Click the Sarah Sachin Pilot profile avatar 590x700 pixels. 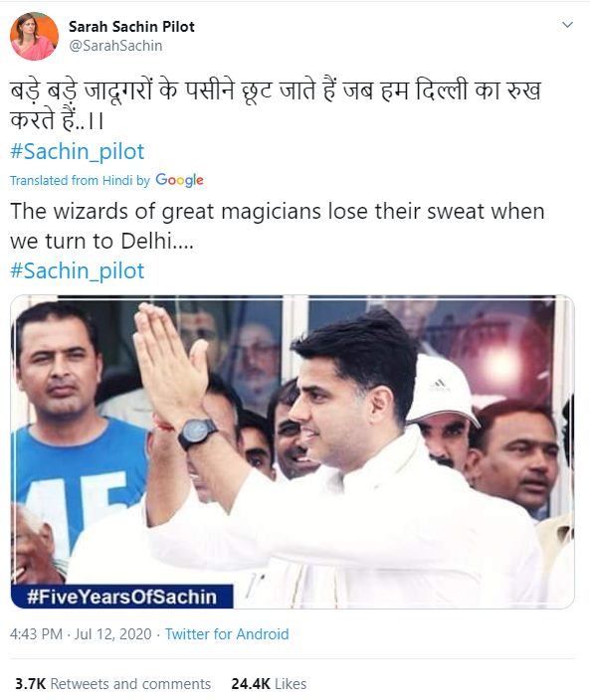point(35,36)
